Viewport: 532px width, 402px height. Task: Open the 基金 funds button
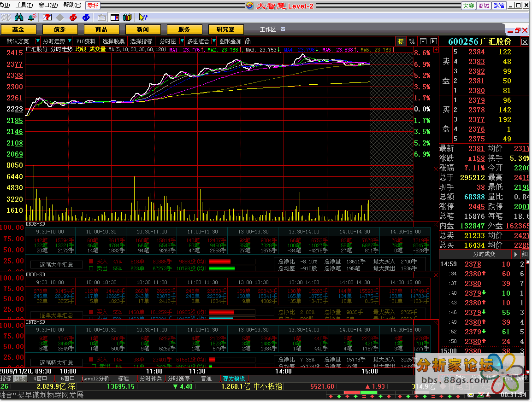click(x=18, y=29)
